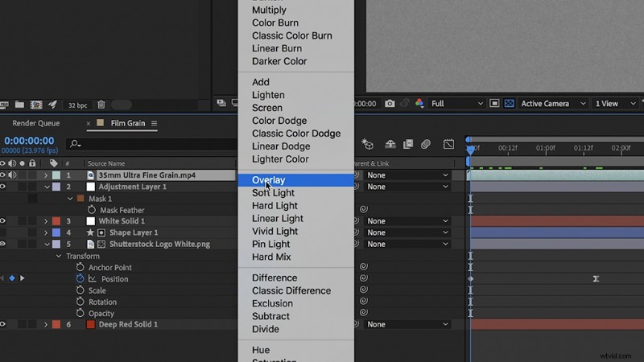The height and width of the screenshot is (362, 644).
Task: Go to next Position keyframe arrow
Action: coord(23,278)
